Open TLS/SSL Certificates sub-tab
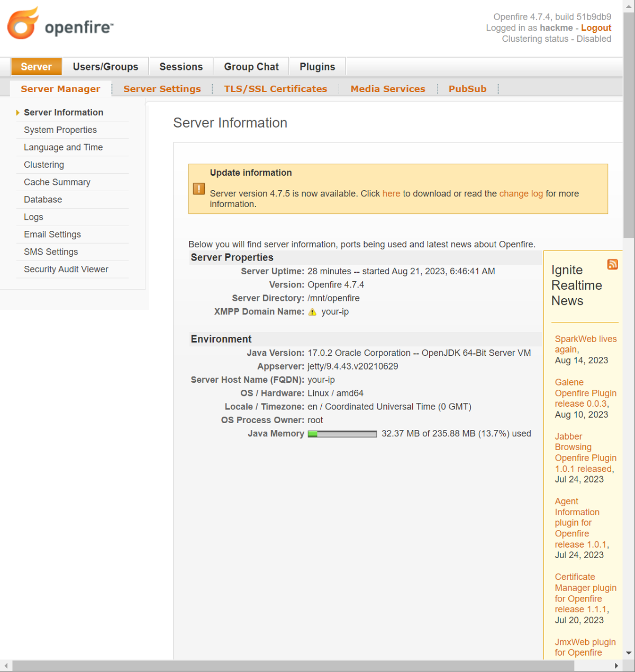Image resolution: width=635 pixels, height=672 pixels. point(276,89)
